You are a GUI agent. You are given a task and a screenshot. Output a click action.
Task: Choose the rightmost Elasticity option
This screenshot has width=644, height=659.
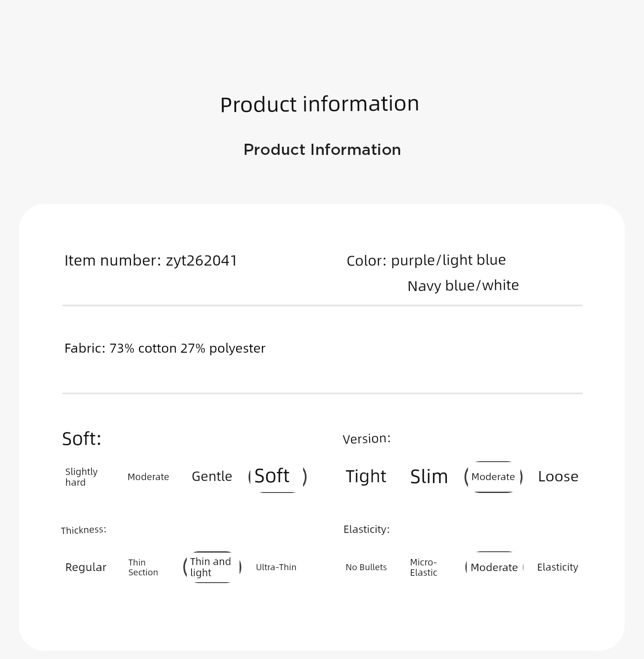pyautogui.click(x=558, y=567)
